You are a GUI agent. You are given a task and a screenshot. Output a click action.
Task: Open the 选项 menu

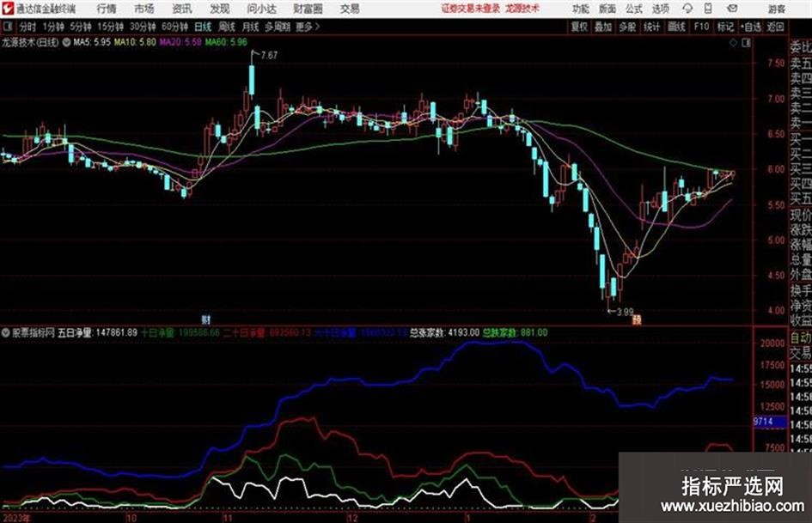660,9
